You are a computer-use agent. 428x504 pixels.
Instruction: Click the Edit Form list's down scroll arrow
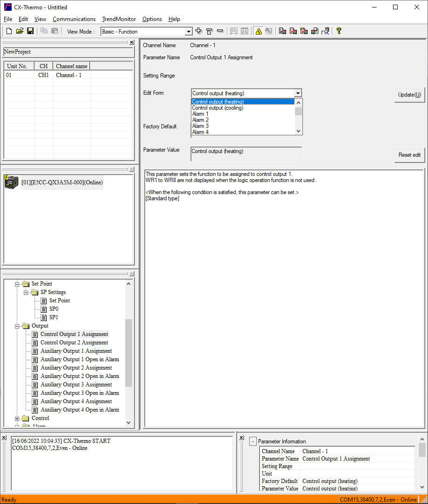pos(298,131)
